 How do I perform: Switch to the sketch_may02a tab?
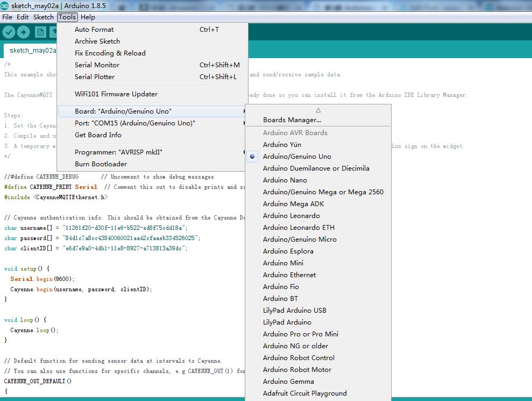pyautogui.click(x=31, y=51)
